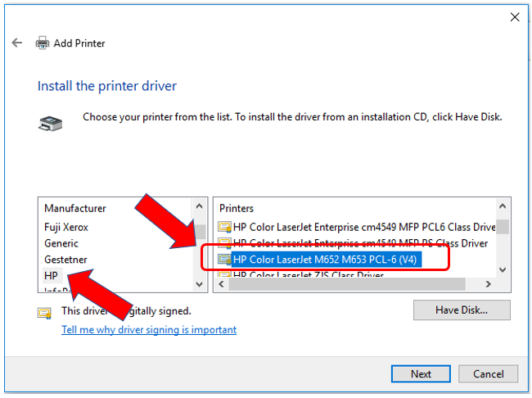Click the icon beside cm4549 MFP PCL6 driver
This screenshot has width=532, height=398.
pos(223,227)
